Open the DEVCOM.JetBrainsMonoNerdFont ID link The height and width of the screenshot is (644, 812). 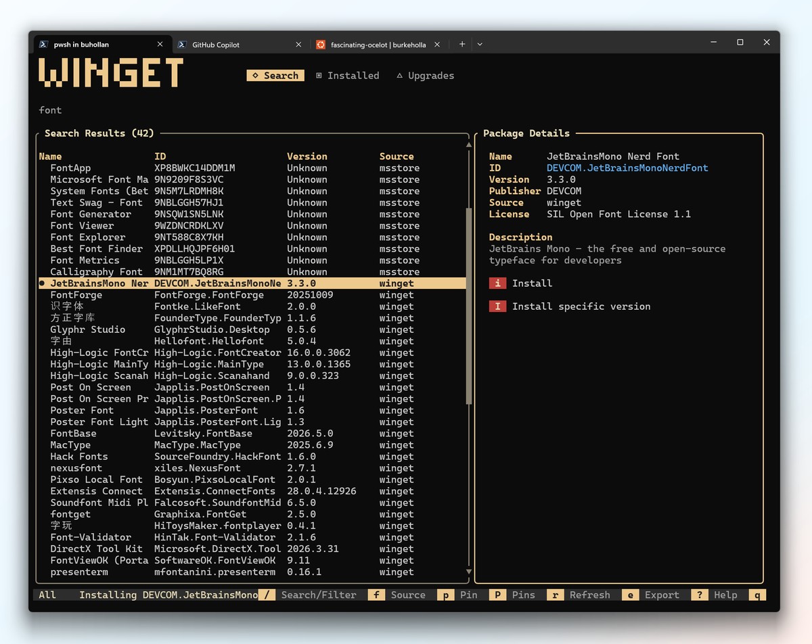[627, 168]
